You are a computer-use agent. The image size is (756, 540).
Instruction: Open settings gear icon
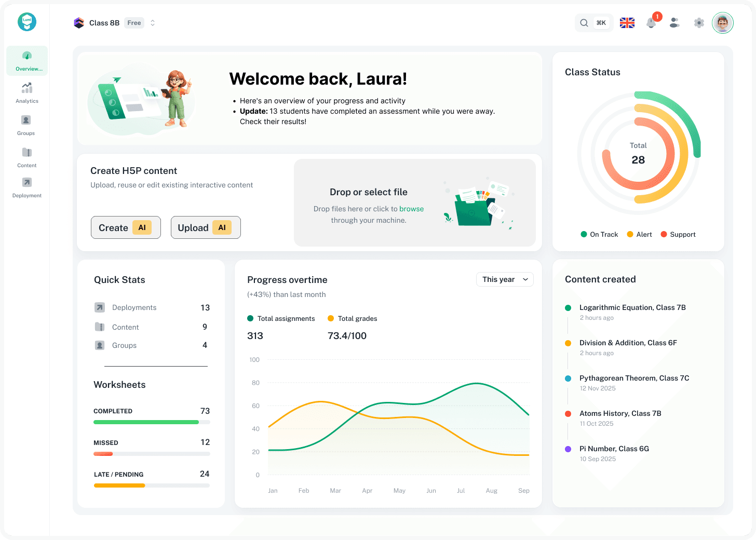click(x=699, y=23)
